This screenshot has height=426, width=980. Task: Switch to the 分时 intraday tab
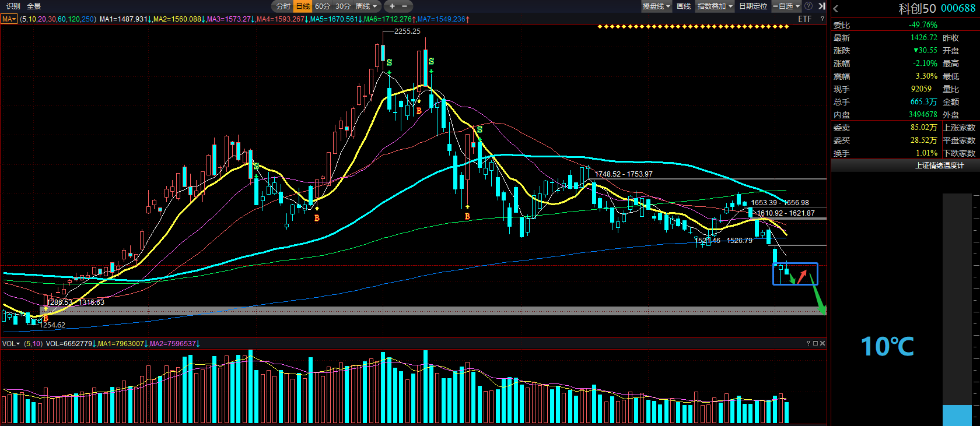pos(283,6)
